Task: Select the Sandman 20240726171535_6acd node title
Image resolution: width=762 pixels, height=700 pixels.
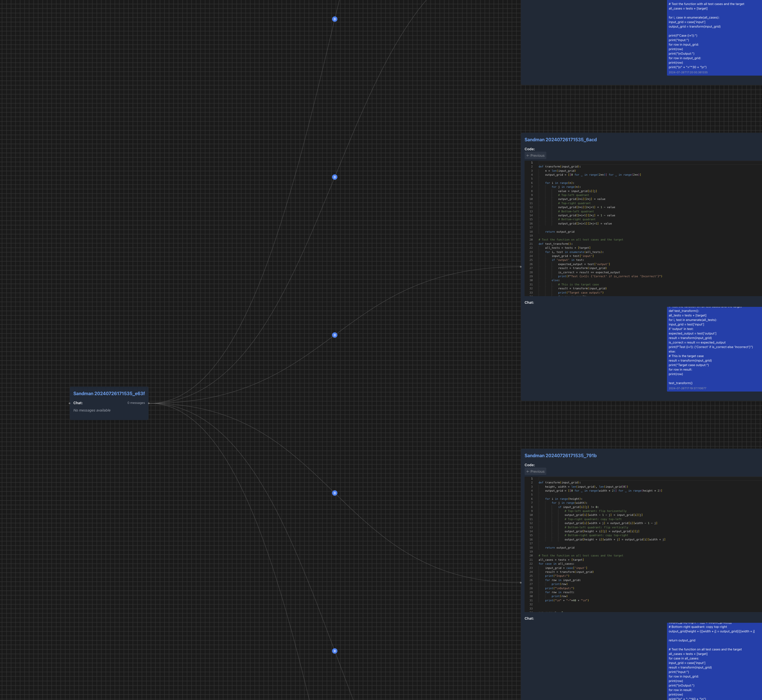Action: [560, 140]
